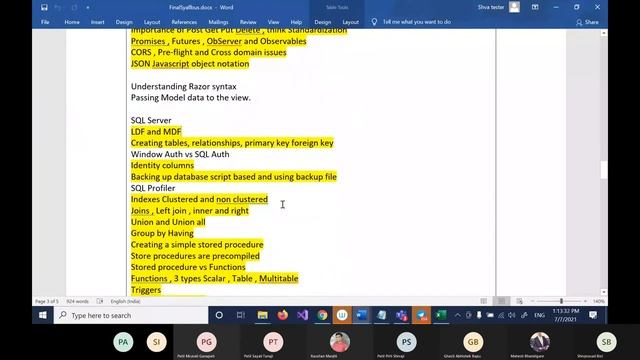Click the Cortana circle icon
The width and height of the screenshot is (640, 360).
(x=219, y=315)
